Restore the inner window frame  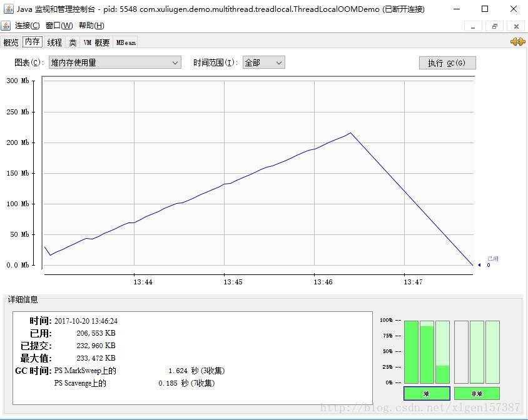click(x=494, y=26)
